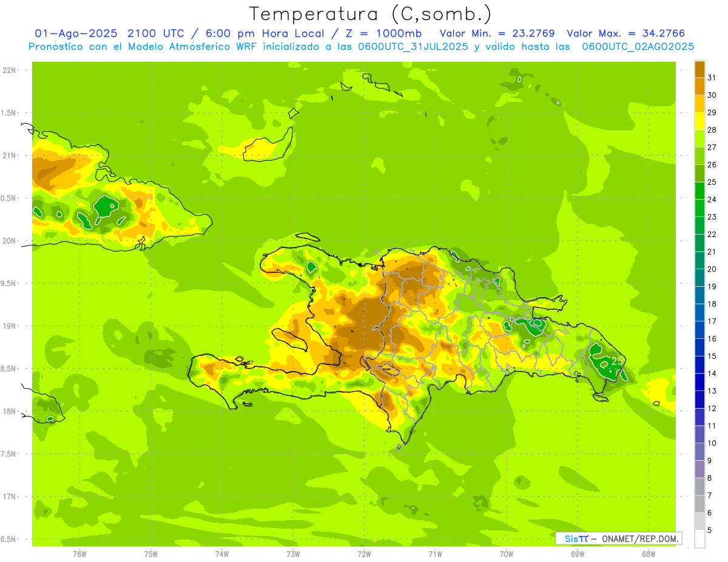The width and height of the screenshot is (728, 562).
Task: Click the legend label "21"
Action: coord(712,252)
